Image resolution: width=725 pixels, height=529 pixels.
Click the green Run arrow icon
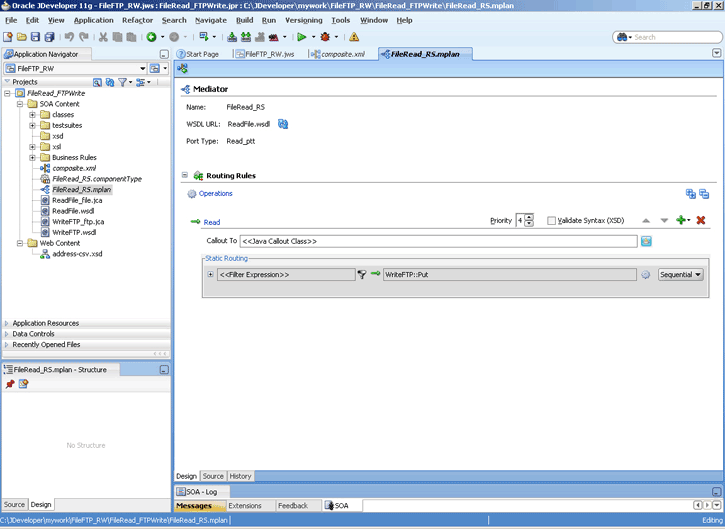pyautogui.click(x=301, y=37)
